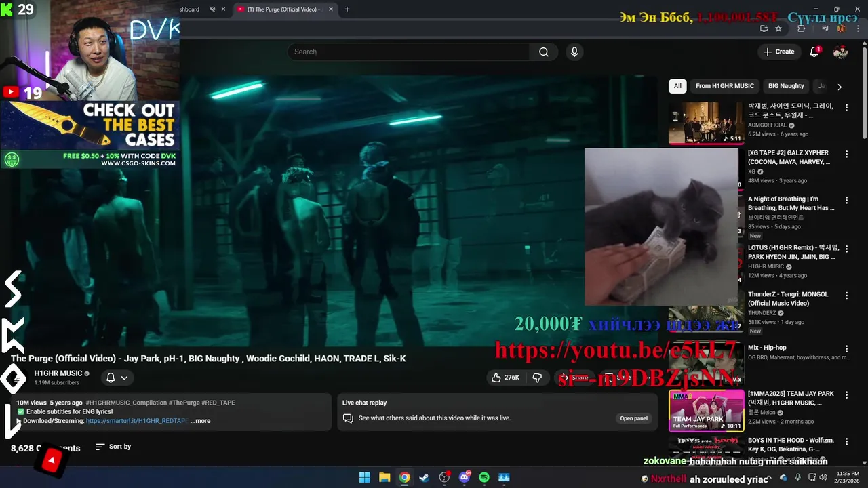The height and width of the screenshot is (488, 868).
Task: Open Mix - Hip-hop playlist title
Action: (x=767, y=348)
